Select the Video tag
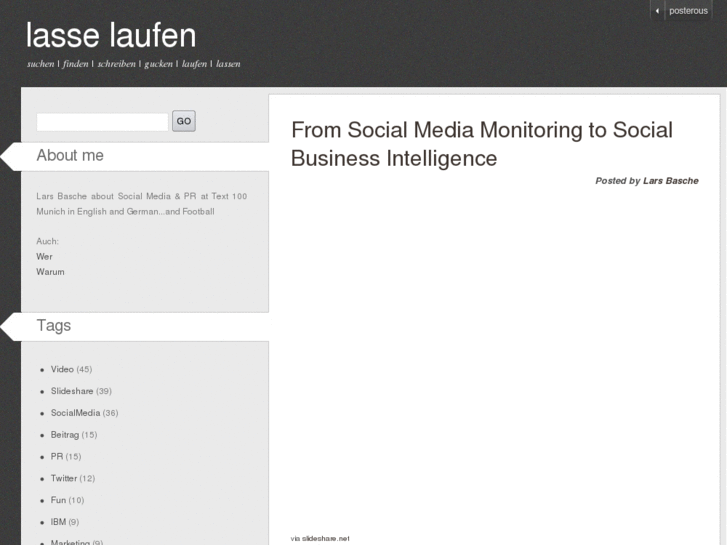 click(62, 369)
